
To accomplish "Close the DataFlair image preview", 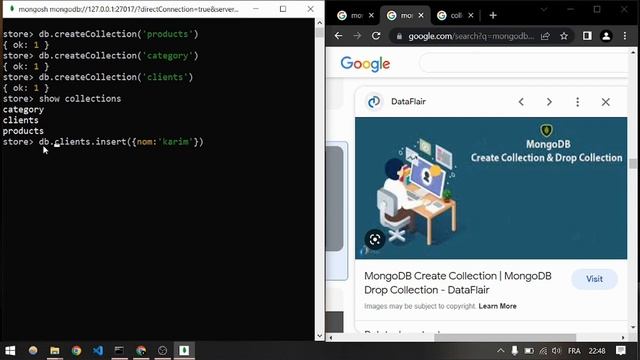I will pyautogui.click(x=606, y=102).
